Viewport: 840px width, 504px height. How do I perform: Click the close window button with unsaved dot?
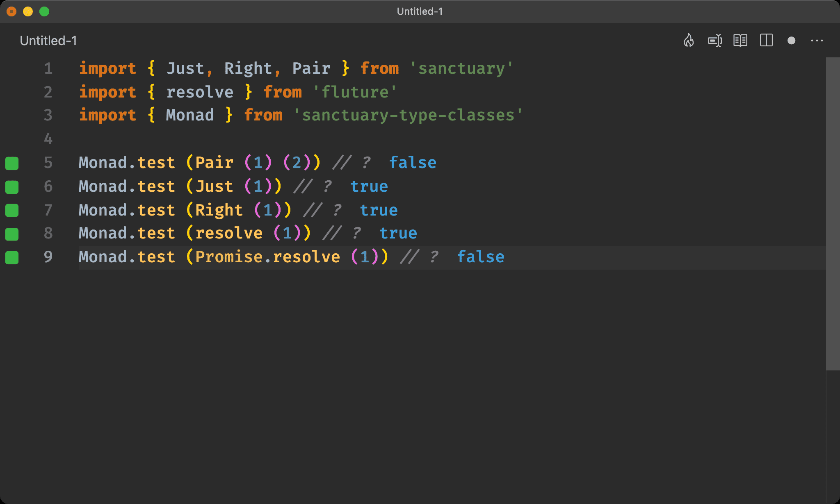(x=11, y=11)
